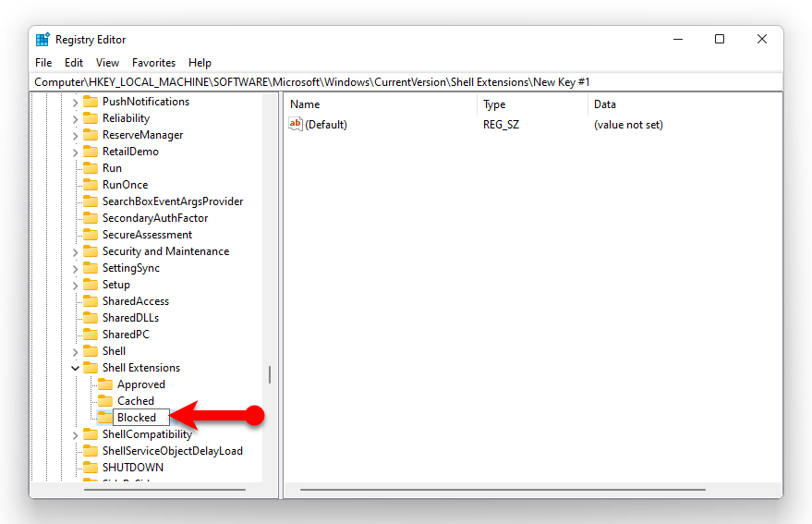Viewport: 812px width, 524px height.
Task: Expand the Setup key
Action: pos(75,286)
